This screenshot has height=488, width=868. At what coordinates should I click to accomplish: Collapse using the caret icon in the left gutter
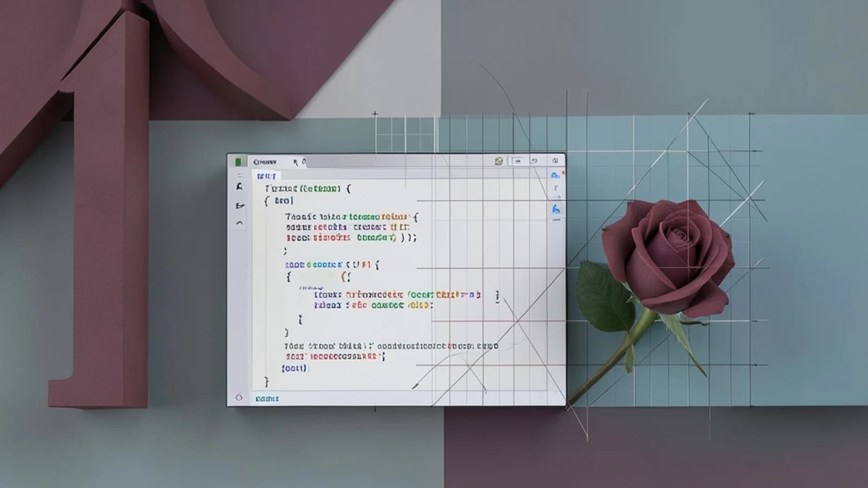(x=239, y=222)
